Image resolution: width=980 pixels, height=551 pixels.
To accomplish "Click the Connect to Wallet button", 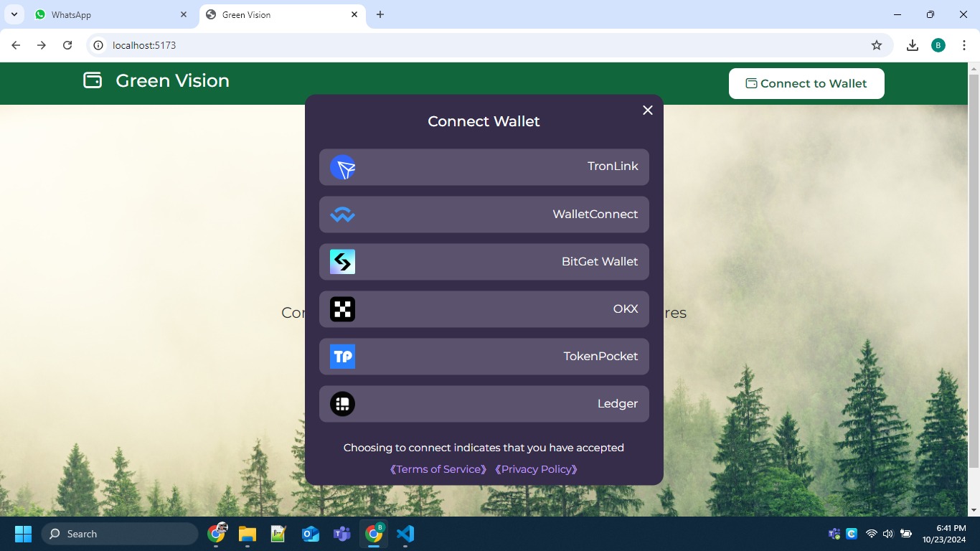I will [806, 83].
